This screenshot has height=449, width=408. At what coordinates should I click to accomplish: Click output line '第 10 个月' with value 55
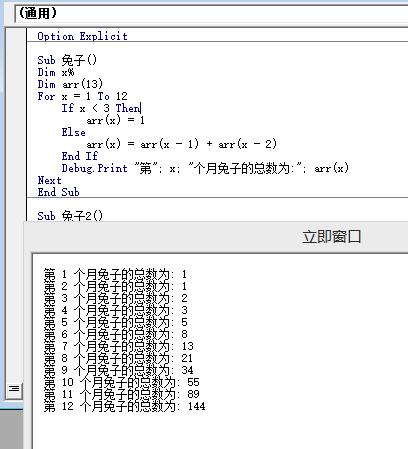click(x=121, y=382)
